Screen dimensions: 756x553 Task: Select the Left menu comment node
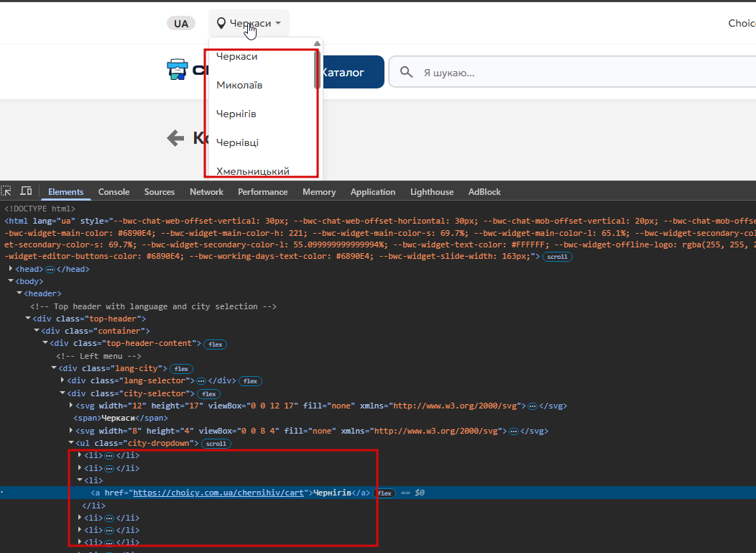pos(99,356)
